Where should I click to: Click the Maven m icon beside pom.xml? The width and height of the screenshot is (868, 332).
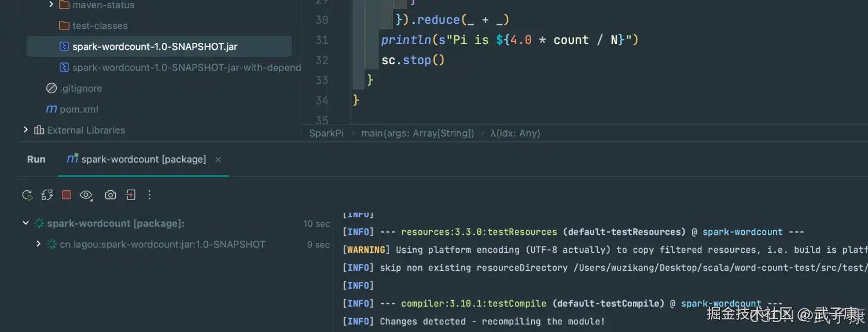pos(52,109)
